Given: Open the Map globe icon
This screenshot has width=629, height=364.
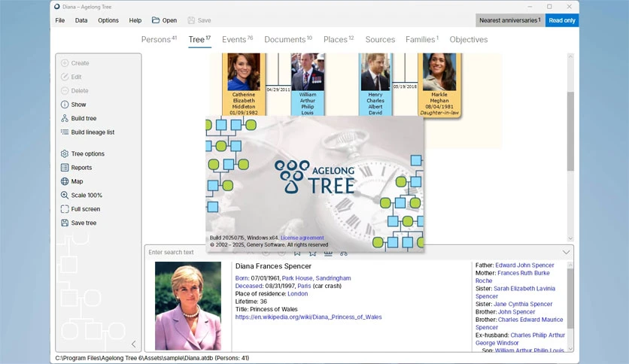Looking at the screenshot, I should point(65,181).
